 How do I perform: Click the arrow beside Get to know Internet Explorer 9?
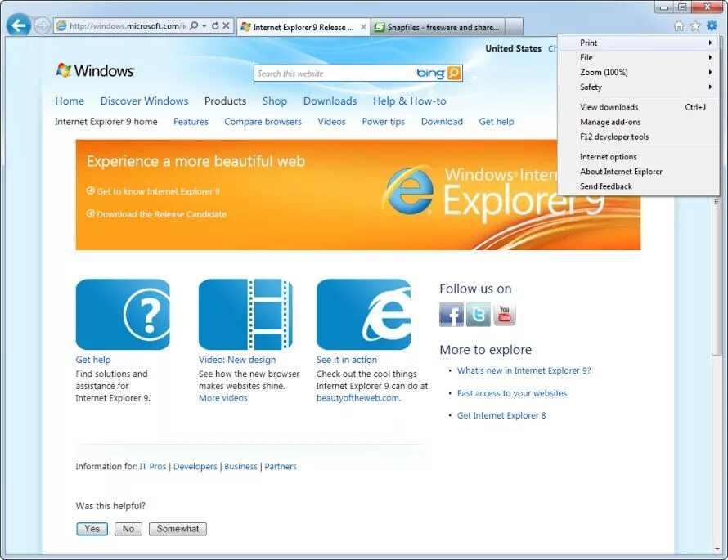(x=91, y=190)
